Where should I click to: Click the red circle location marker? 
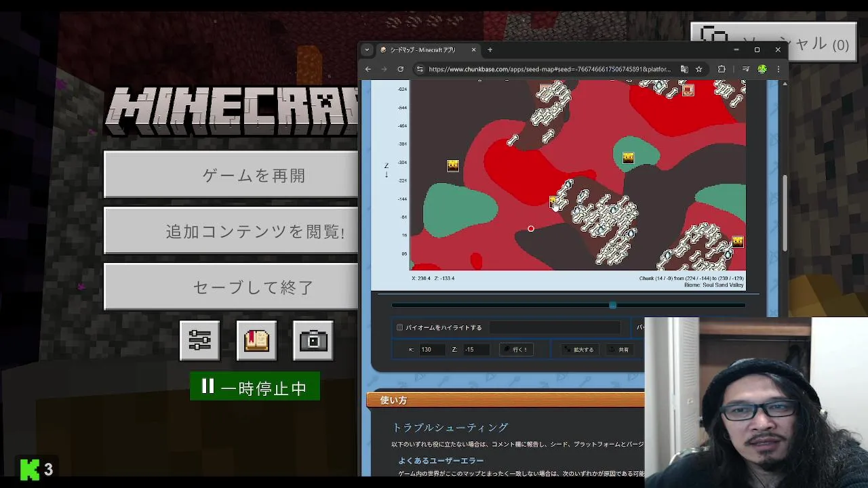pyautogui.click(x=531, y=229)
